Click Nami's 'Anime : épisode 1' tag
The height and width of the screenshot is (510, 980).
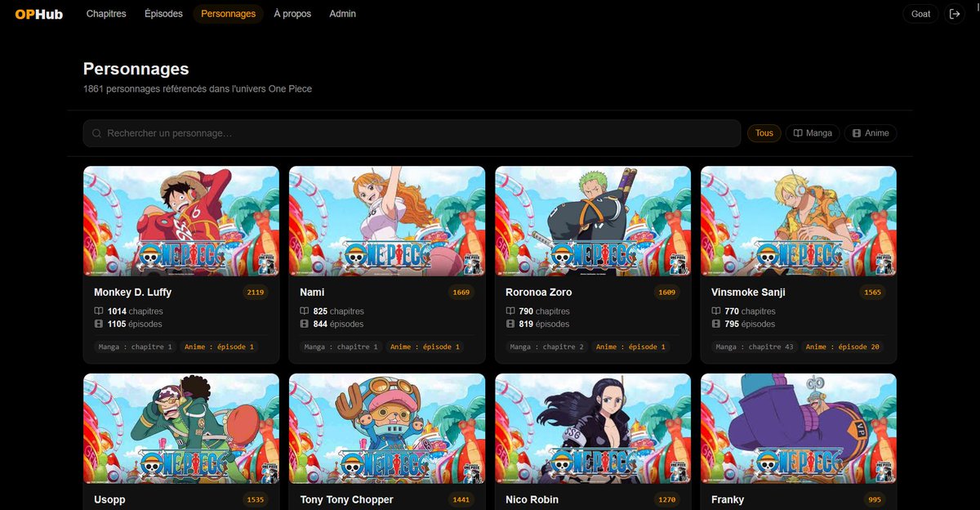coord(425,347)
